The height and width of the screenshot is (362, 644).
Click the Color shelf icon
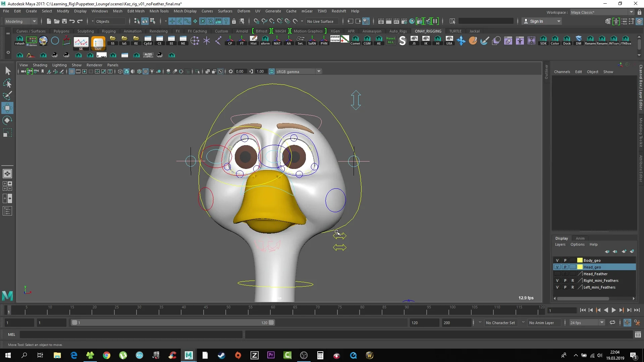[x=555, y=41]
